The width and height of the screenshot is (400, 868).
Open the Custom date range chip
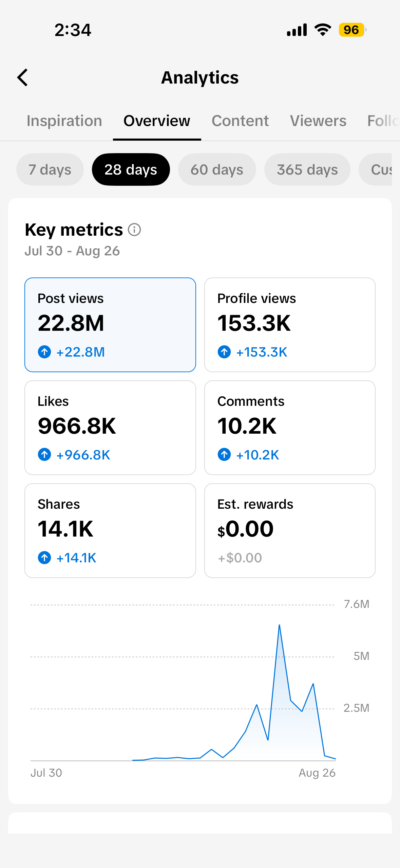[375, 169]
